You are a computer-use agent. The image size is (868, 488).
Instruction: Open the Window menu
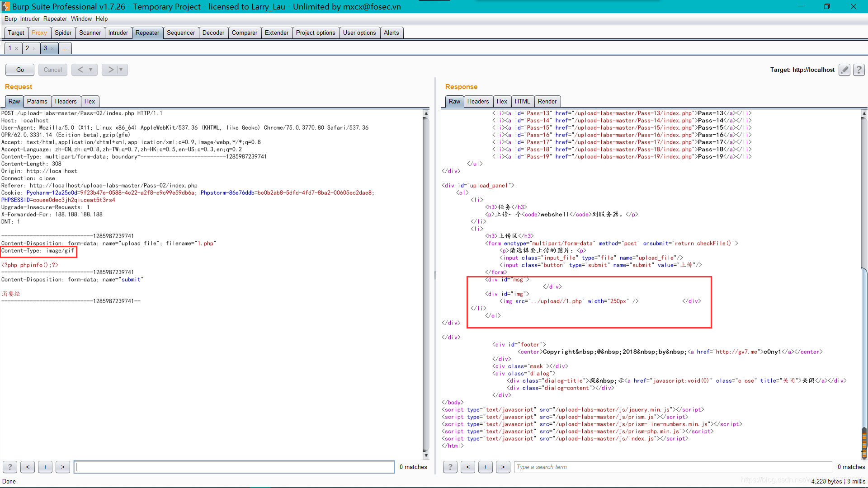point(81,19)
